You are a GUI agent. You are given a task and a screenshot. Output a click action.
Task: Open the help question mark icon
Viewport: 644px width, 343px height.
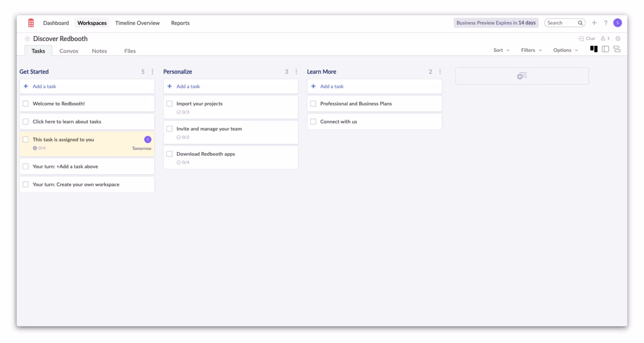(x=606, y=23)
